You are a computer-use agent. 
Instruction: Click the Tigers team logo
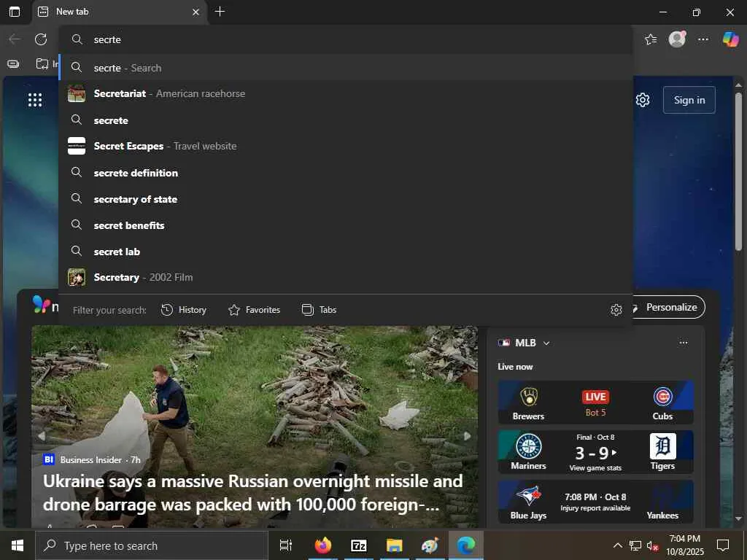pos(662,446)
